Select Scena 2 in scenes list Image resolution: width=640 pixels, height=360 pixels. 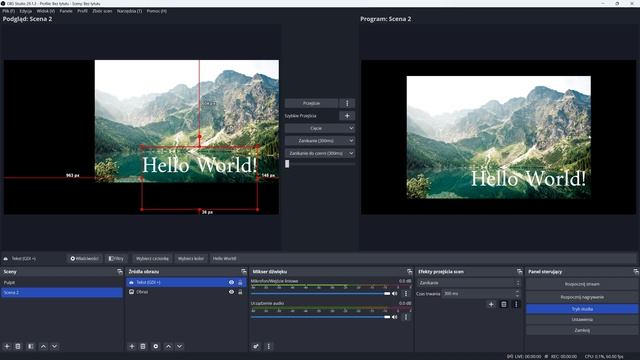click(x=62, y=292)
